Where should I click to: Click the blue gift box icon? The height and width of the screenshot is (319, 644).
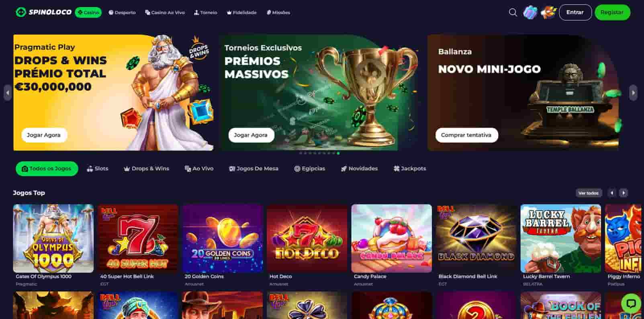click(x=530, y=12)
